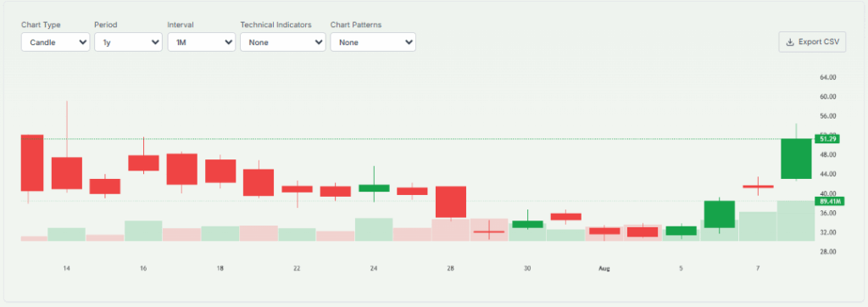Open the Chart Type dropdown showing Candle
Viewport: 868px width, 307px height.
(x=55, y=42)
